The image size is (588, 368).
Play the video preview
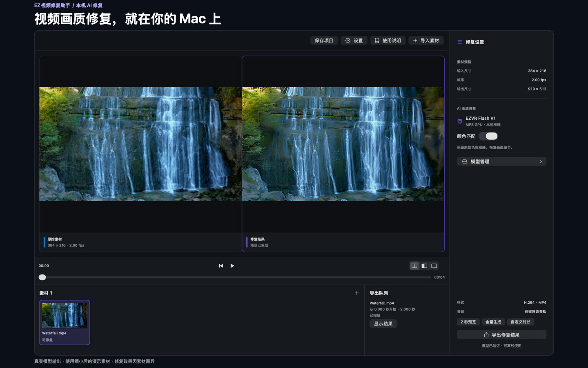pyautogui.click(x=232, y=266)
